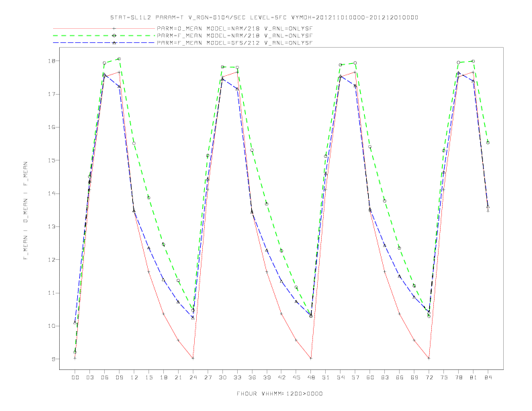Screen dimensions: 532x411
Task: Click x-axis tick label 84
Action: (488, 377)
